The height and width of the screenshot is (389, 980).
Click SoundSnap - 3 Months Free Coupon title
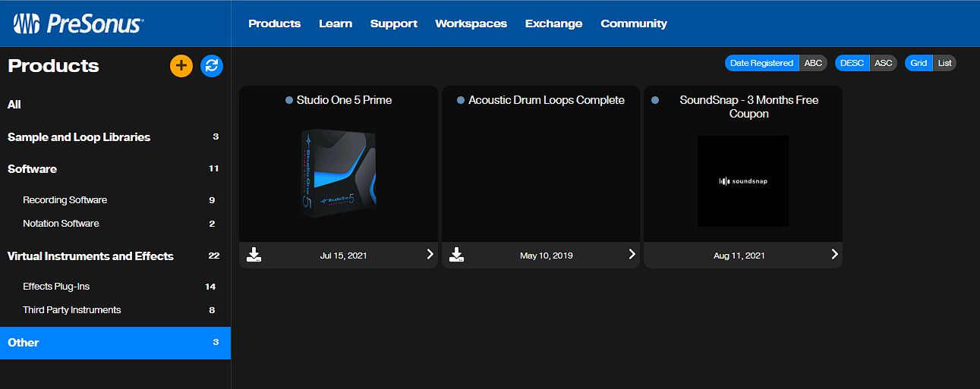point(749,107)
